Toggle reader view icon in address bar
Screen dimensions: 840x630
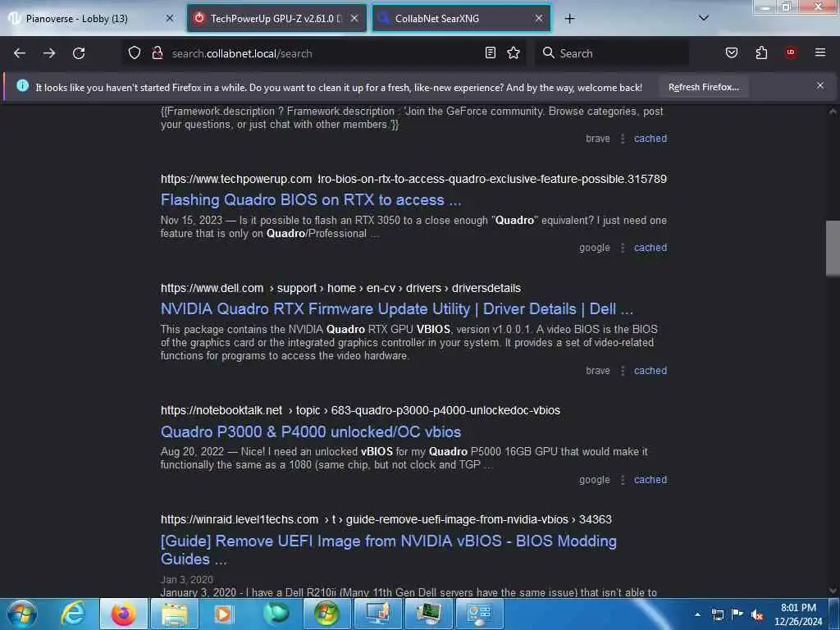pyautogui.click(x=491, y=52)
